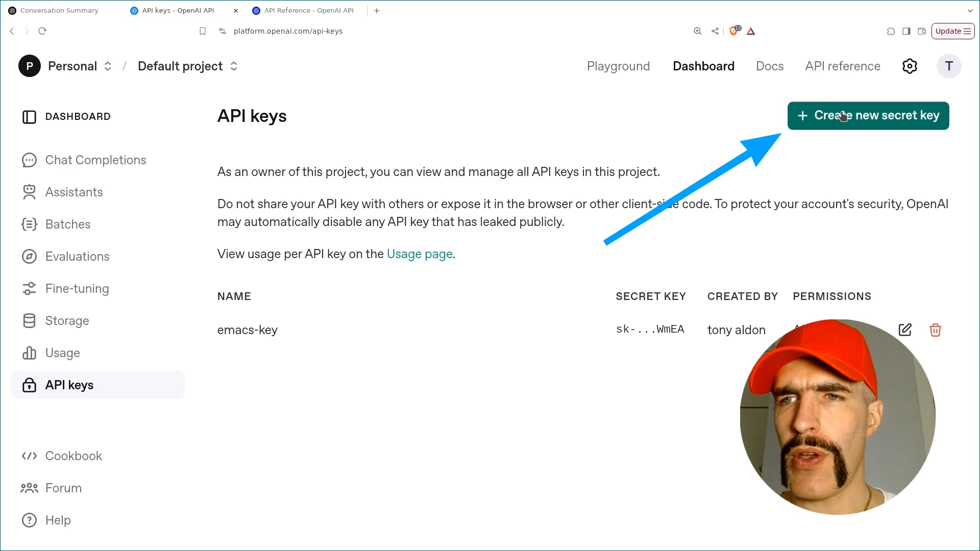Screen dimensions: 980x551
Task: Toggle the Dashboard sidebar panel icon
Action: [x=29, y=117]
